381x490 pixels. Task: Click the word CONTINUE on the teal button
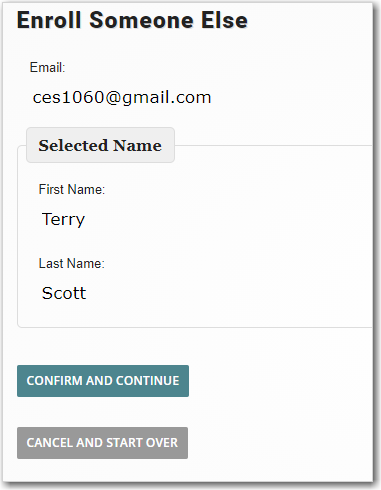[148, 381]
